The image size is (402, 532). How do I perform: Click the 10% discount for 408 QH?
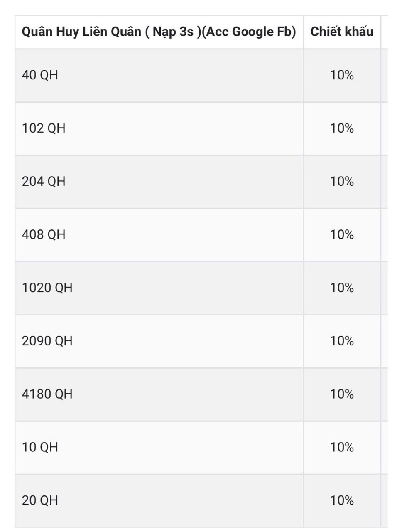coord(342,235)
